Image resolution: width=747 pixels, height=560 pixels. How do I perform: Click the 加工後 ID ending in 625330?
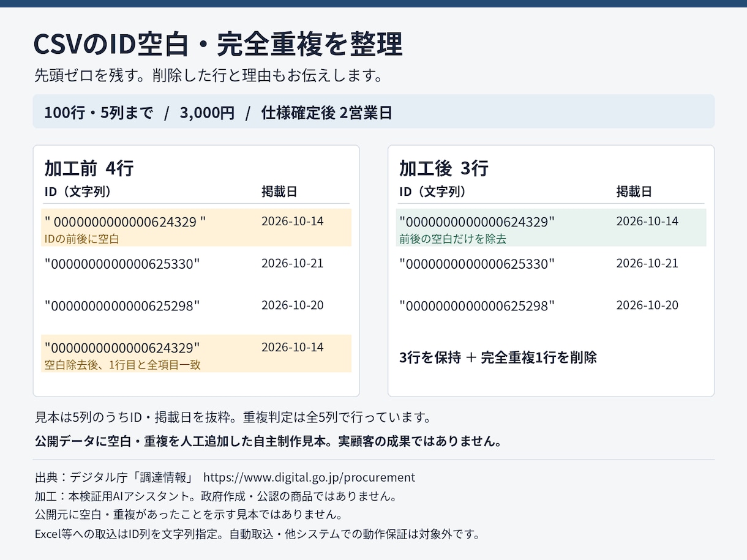pyautogui.click(x=477, y=264)
